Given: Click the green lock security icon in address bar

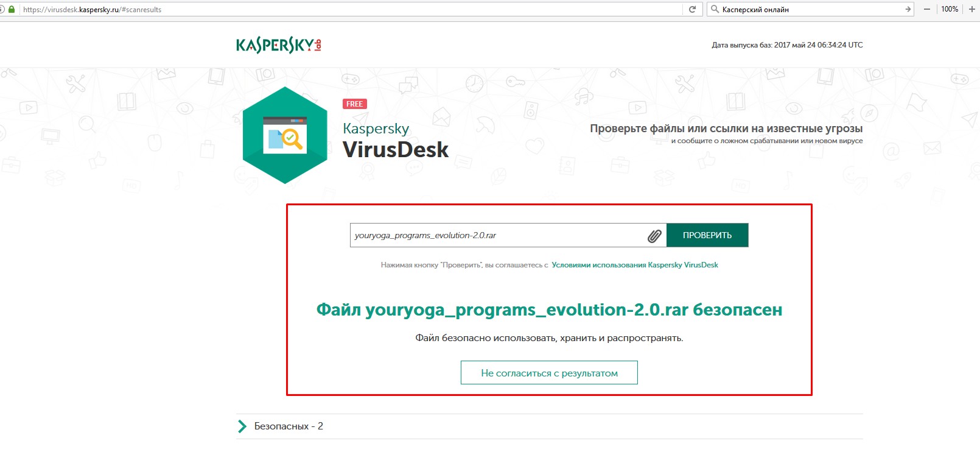Looking at the screenshot, I should (x=12, y=9).
